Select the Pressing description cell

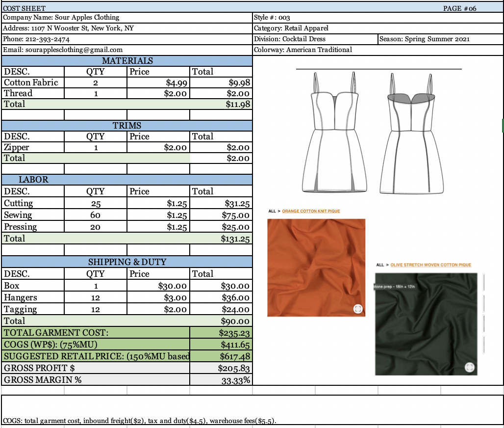[33, 227]
